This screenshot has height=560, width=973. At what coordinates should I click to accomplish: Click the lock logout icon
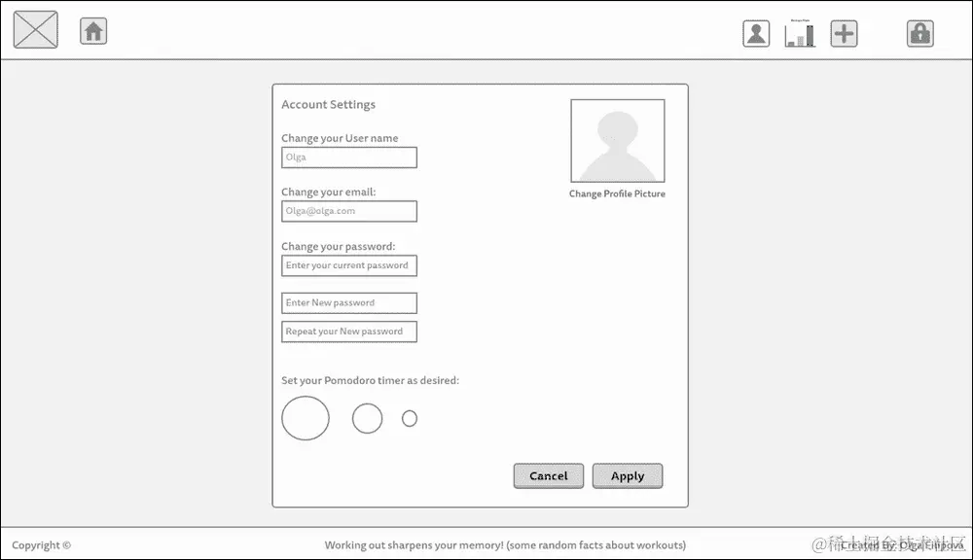coord(919,33)
